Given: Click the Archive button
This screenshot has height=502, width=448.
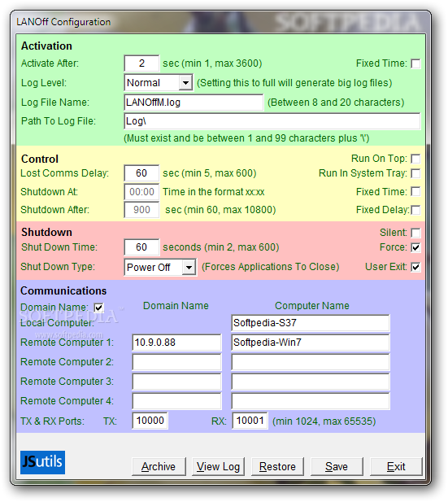Looking at the screenshot, I should point(159,466).
